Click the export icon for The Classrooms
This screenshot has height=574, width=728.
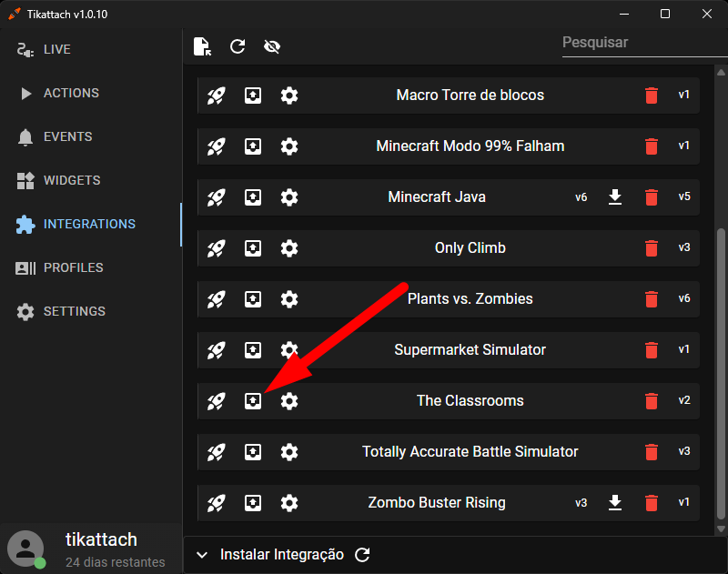pos(253,401)
